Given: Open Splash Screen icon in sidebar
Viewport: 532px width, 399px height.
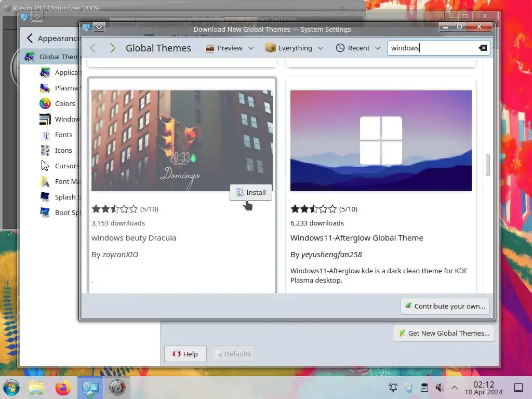Looking at the screenshot, I should pos(45,197).
